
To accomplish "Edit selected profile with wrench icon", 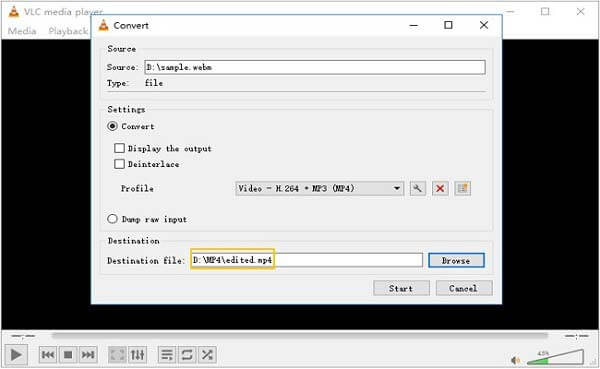I will tap(417, 188).
